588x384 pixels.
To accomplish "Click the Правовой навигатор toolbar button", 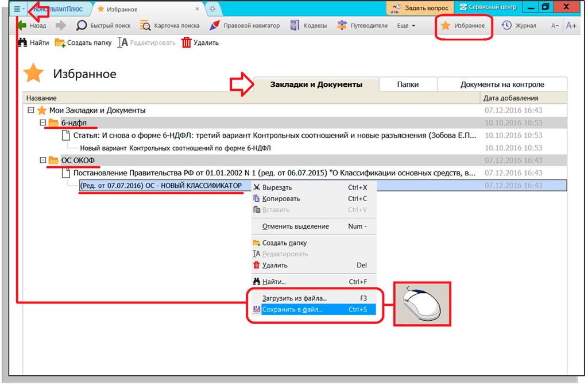I will coord(245,25).
